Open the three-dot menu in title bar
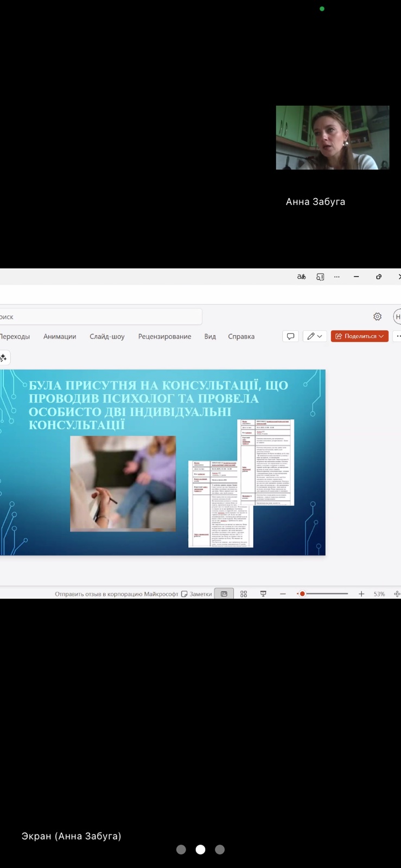Viewport: 401px width, 868px height. pos(336,277)
